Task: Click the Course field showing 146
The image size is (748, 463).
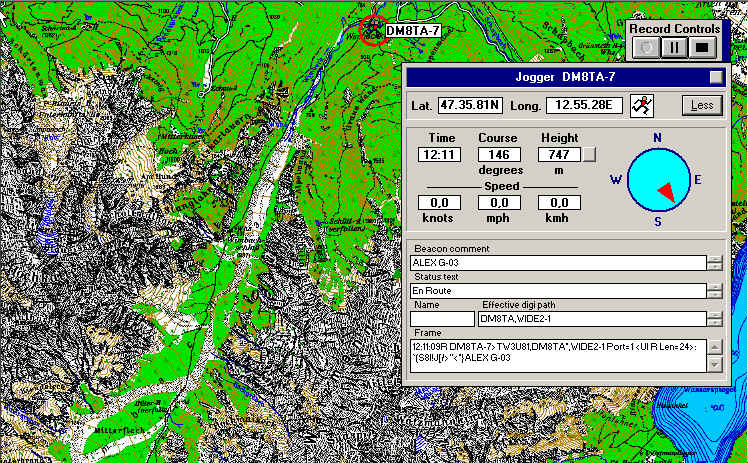Action: pyautogui.click(x=499, y=154)
